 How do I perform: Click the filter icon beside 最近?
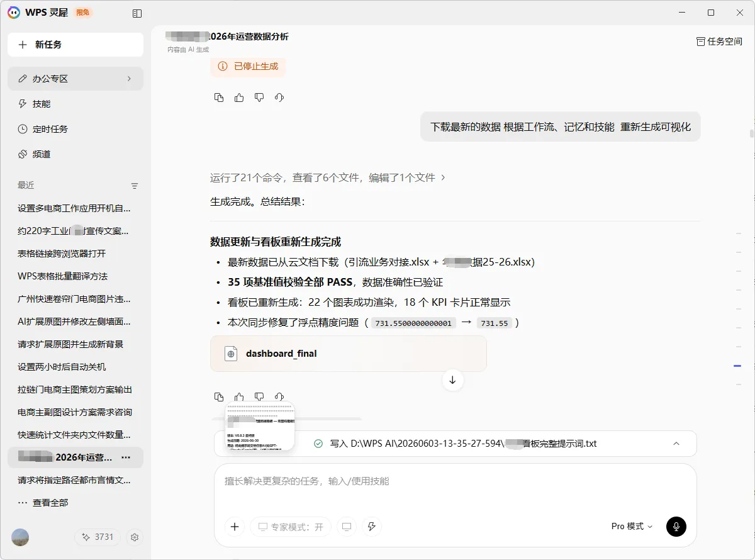[134, 186]
